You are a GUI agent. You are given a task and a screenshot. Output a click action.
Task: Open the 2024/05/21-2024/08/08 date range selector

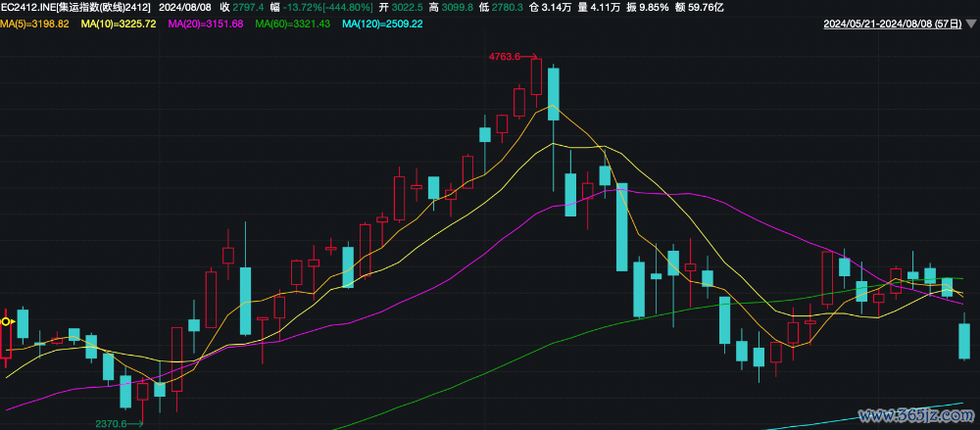point(893,24)
